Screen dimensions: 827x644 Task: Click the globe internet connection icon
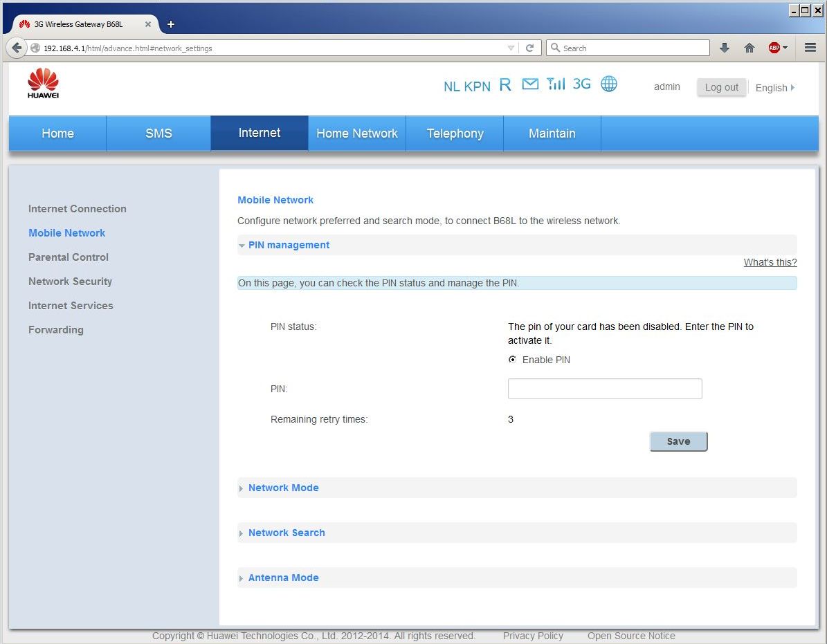tap(608, 84)
